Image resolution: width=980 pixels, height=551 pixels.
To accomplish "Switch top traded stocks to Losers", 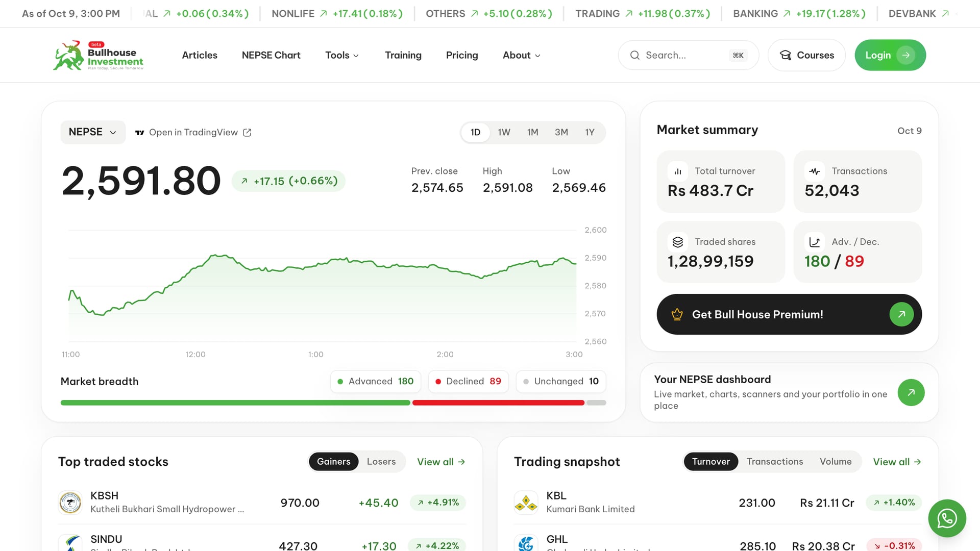I will point(381,462).
